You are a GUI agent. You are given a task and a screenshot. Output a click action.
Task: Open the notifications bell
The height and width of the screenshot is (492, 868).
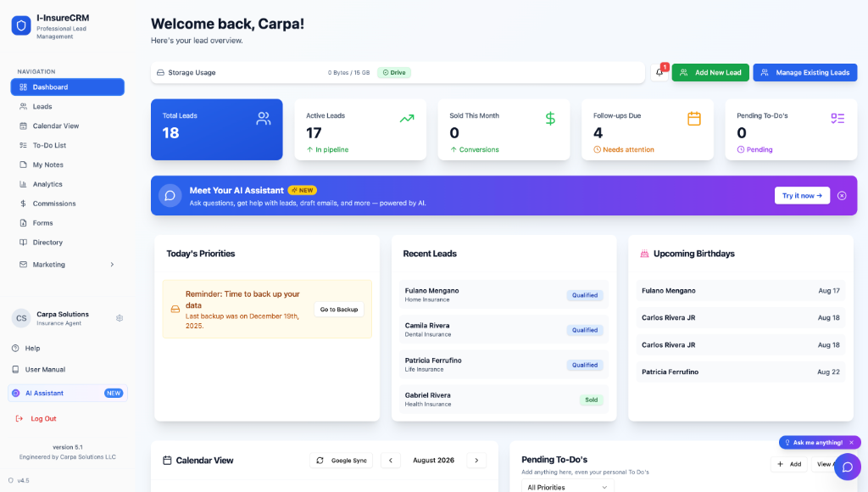[x=659, y=73]
